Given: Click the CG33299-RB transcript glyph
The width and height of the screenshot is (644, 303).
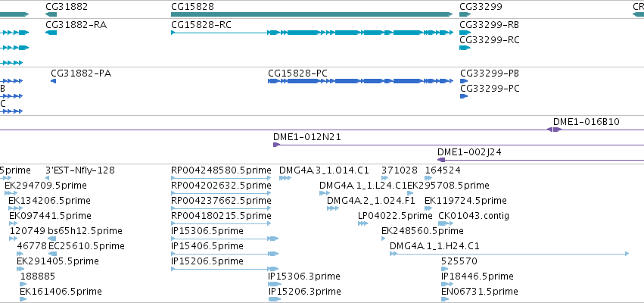Looking at the screenshot, I should tap(465, 33).
